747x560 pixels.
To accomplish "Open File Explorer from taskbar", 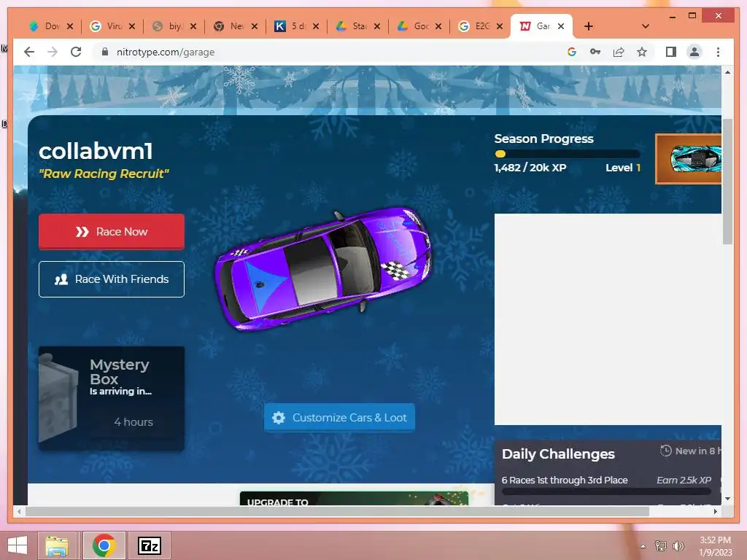I will (x=57, y=545).
